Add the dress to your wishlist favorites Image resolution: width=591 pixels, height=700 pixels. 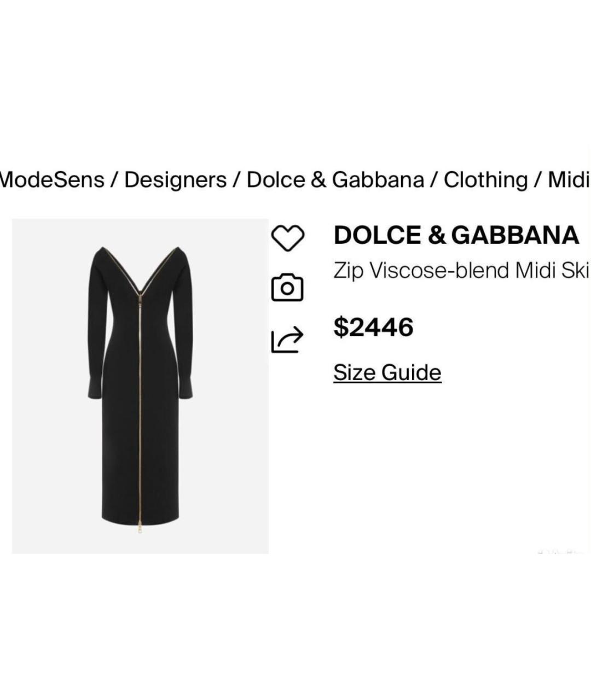pos(289,236)
